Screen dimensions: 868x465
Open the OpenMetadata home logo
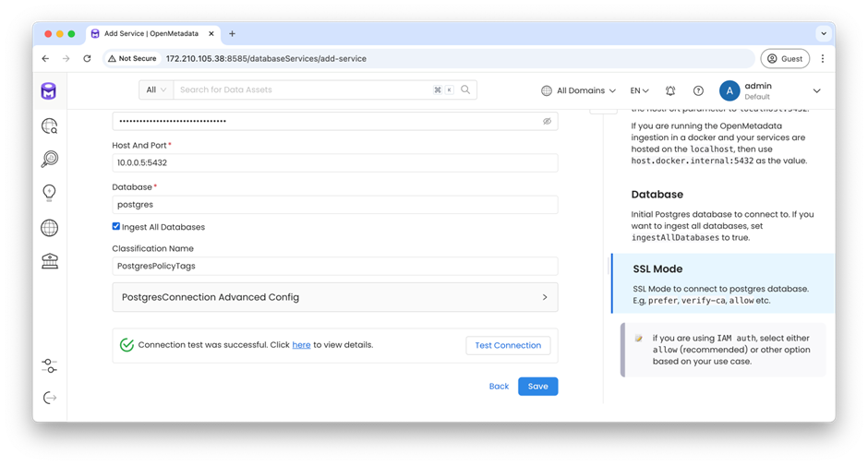point(49,91)
